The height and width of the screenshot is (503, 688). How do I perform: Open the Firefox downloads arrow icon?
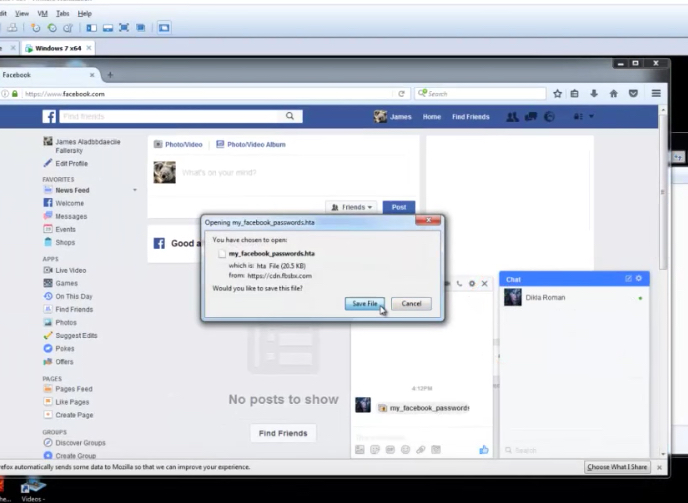coord(594,94)
